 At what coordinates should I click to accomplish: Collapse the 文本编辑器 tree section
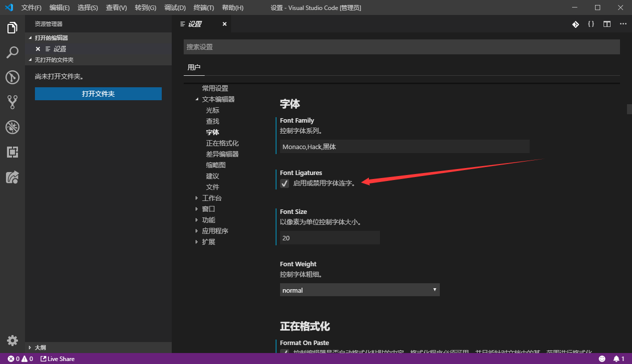197,99
